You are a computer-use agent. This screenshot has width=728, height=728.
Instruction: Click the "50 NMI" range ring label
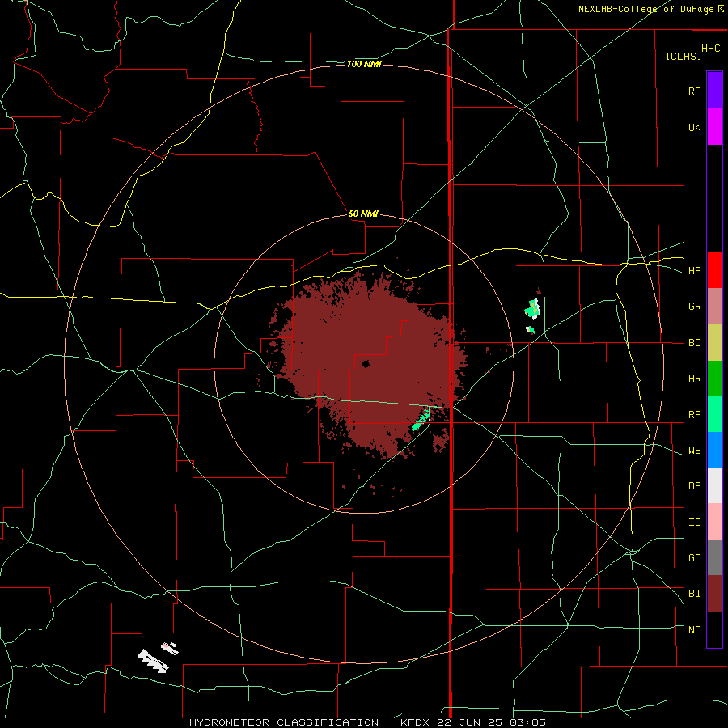pyautogui.click(x=363, y=214)
